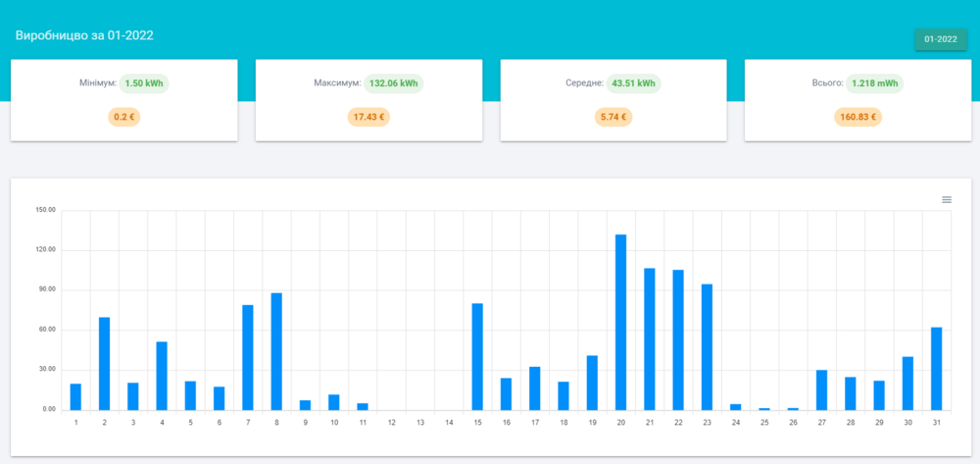Click the 160.83 € total cost badge
The width and height of the screenshot is (980, 464).
(x=858, y=117)
